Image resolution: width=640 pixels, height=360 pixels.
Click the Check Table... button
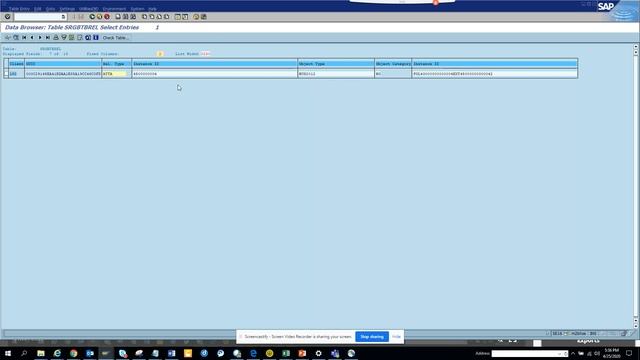(116, 38)
